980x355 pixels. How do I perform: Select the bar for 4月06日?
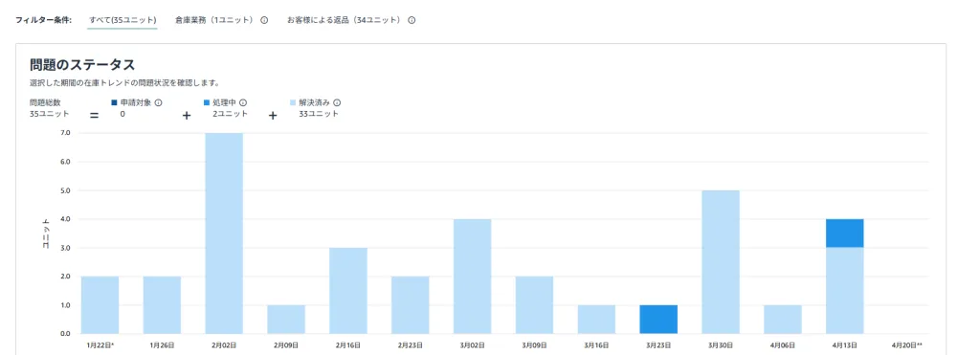click(x=783, y=320)
